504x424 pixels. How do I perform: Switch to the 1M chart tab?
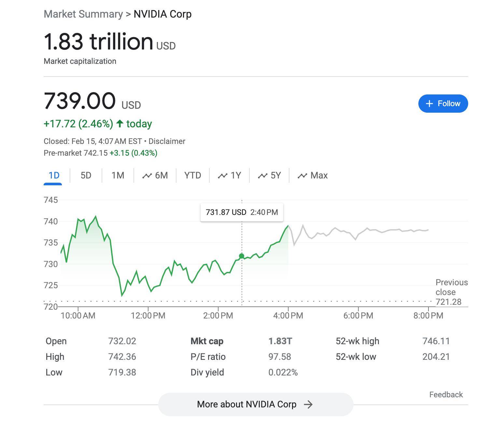(x=118, y=175)
